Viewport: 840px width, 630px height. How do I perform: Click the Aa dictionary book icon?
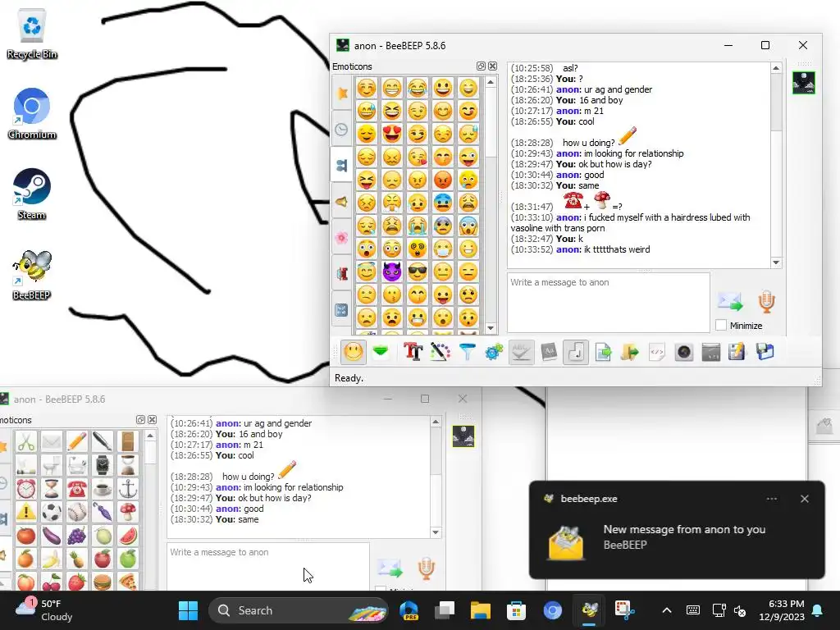click(549, 352)
